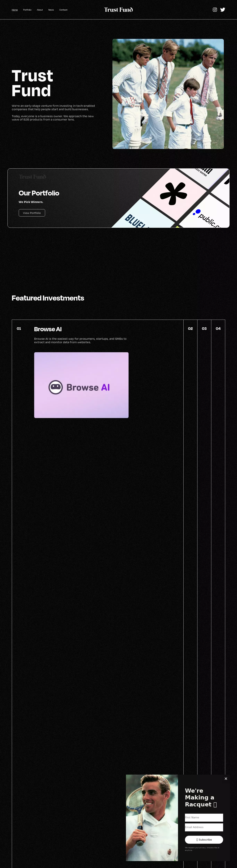Open the Twitter bird icon link
The width and height of the screenshot is (237, 868).
[223, 10]
